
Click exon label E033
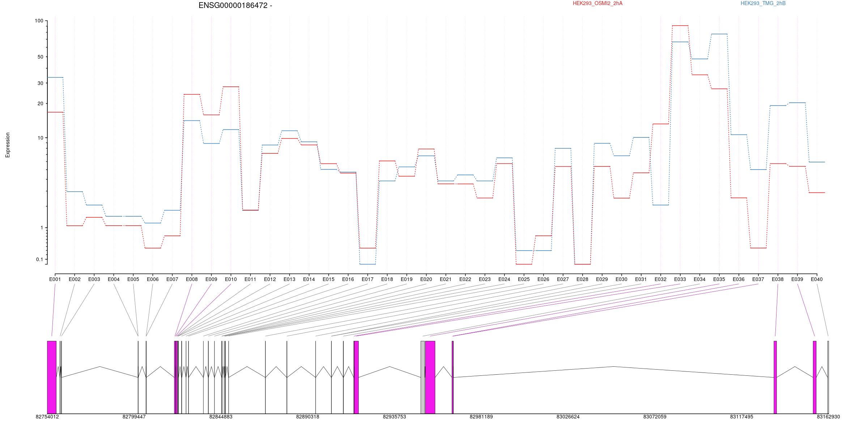point(680,279)
